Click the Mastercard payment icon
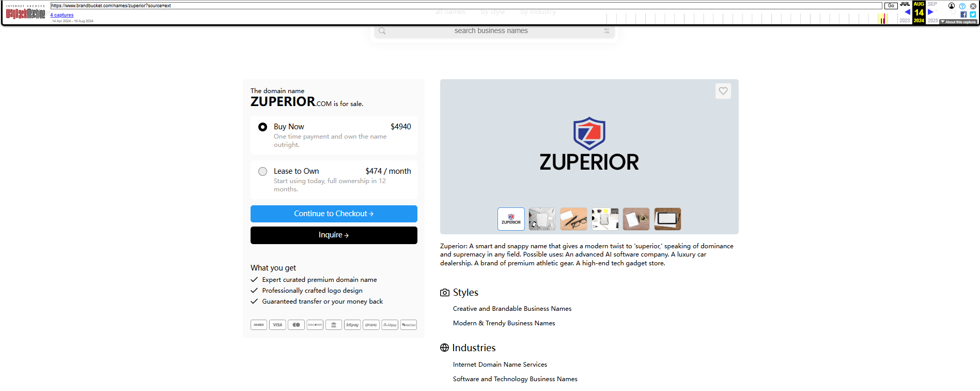Viewport: 980px width, 391px height. [296, 325]
